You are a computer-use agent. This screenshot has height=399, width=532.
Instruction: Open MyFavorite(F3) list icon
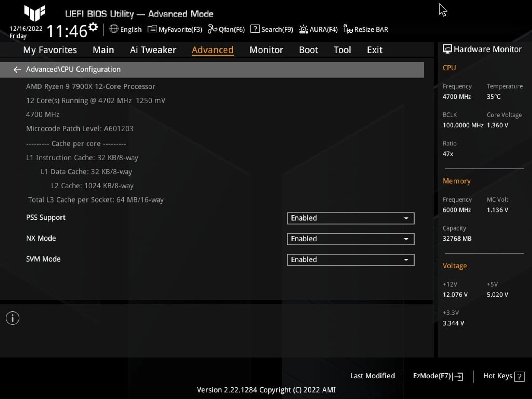(152, 29)
